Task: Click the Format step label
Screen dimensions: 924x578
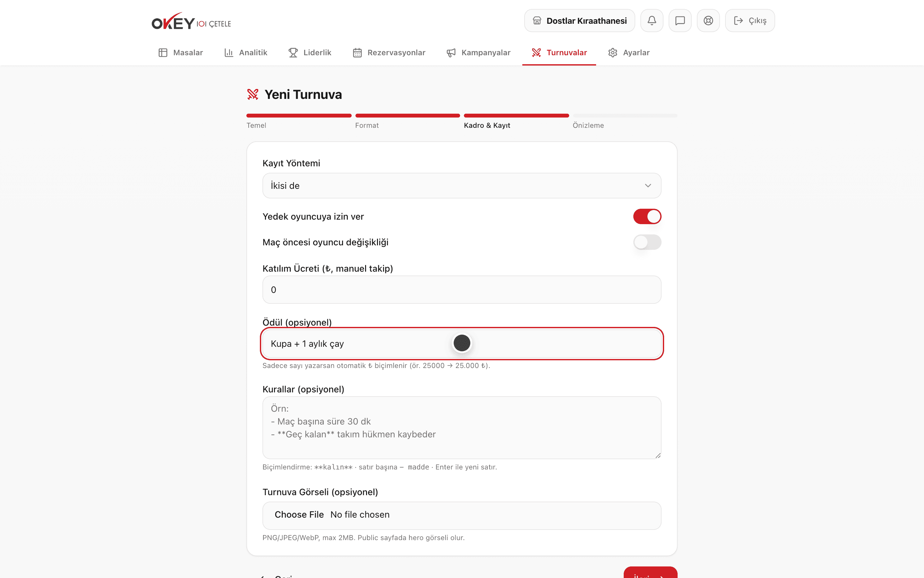Action: (x=367, y=125)
